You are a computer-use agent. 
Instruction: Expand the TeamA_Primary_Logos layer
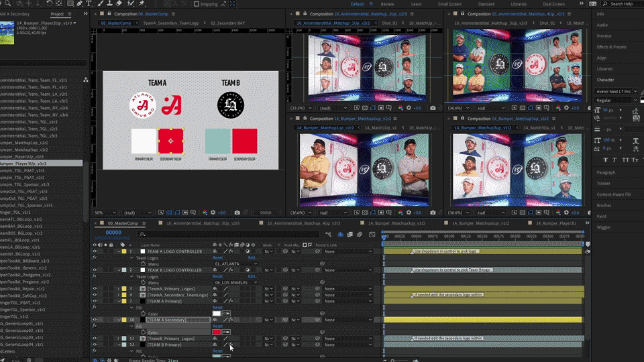click(x=119, y=289)
